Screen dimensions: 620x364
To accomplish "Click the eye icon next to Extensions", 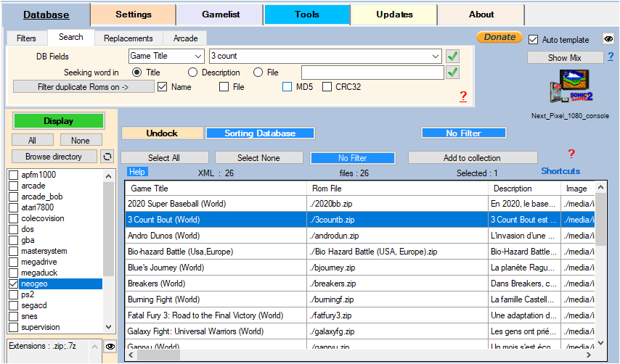I will point(110,347).
